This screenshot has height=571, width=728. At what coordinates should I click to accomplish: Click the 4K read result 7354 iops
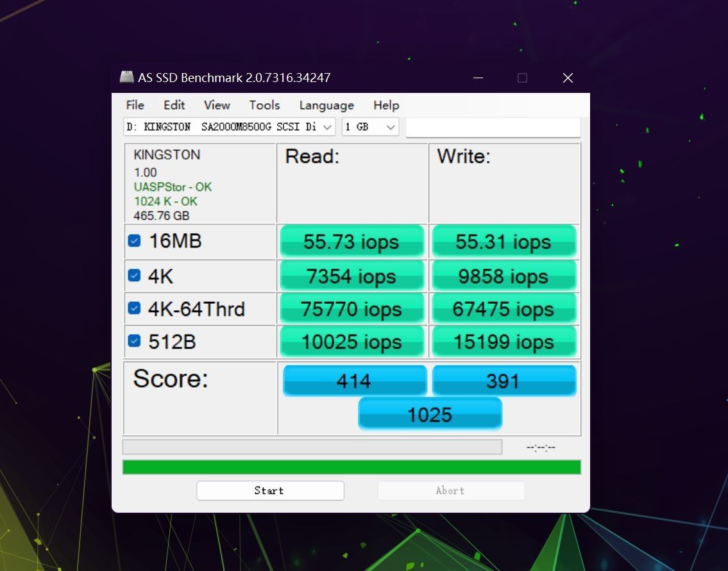(352, 276)
